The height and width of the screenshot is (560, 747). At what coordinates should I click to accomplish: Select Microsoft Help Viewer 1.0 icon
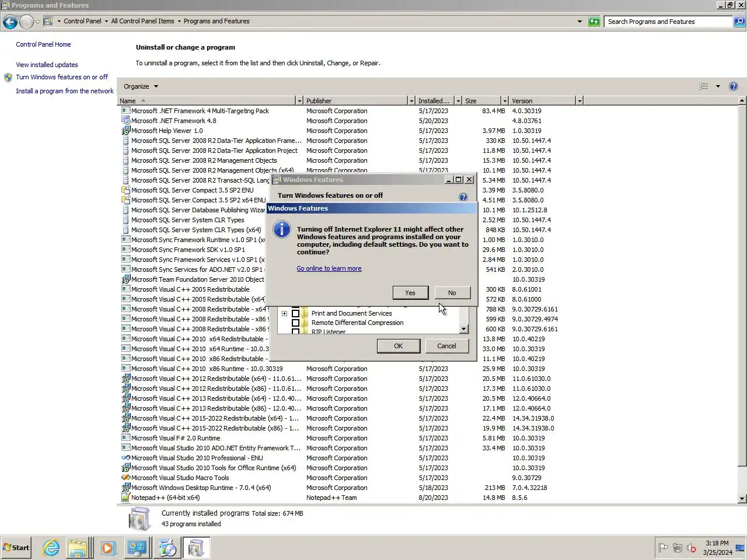pyautogui.click(x=125, y=131)
